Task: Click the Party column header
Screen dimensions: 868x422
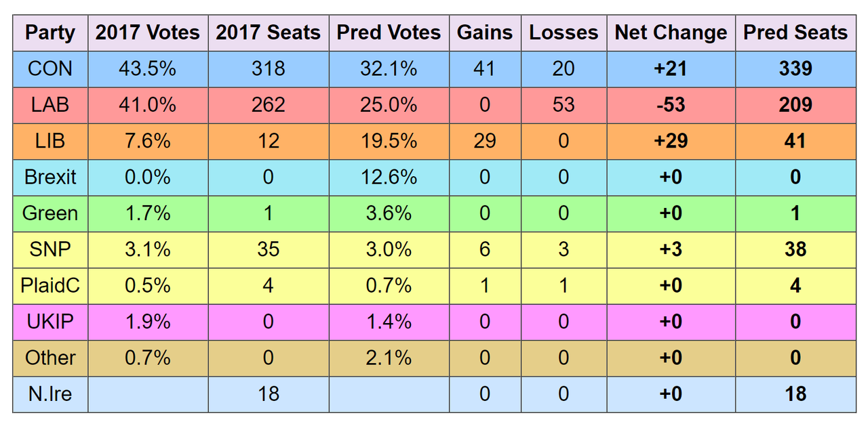Action: (50, 33)
